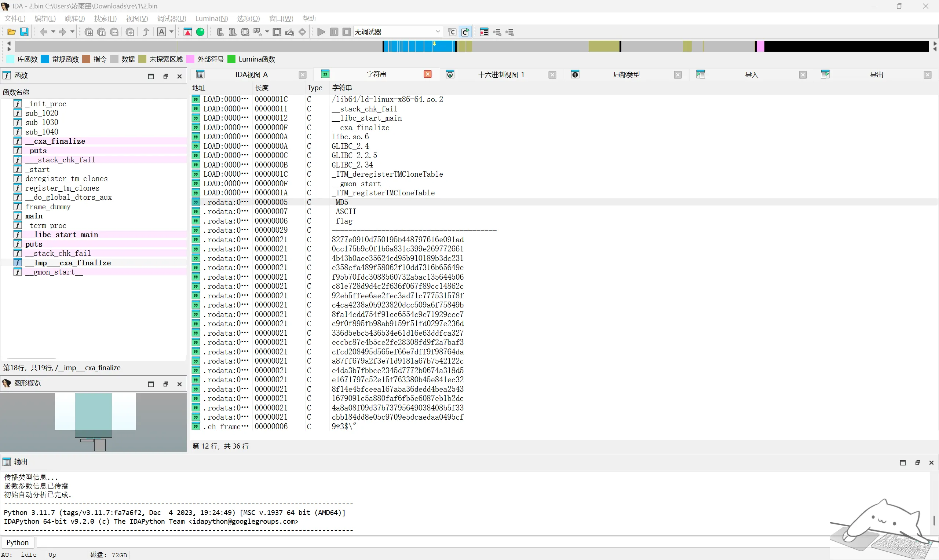
Task: Select the main function in list
Action: (x=34, y=216)
